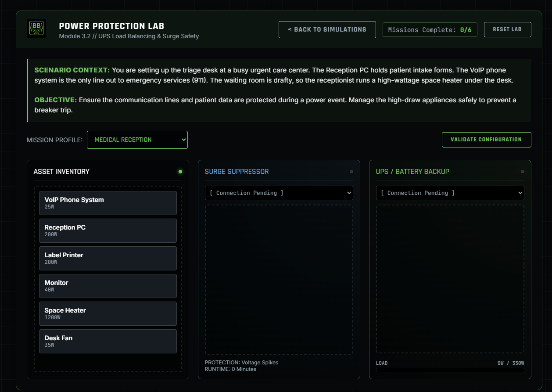Expand the Surge Suppressor connection dropdown
The width and height of the screenshot is (552, 392).
279,193
